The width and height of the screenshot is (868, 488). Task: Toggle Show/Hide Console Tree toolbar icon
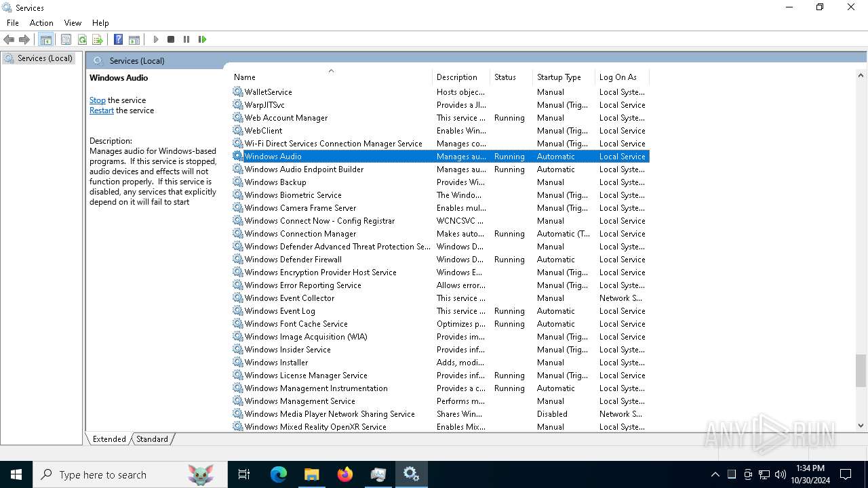point(46,39)
